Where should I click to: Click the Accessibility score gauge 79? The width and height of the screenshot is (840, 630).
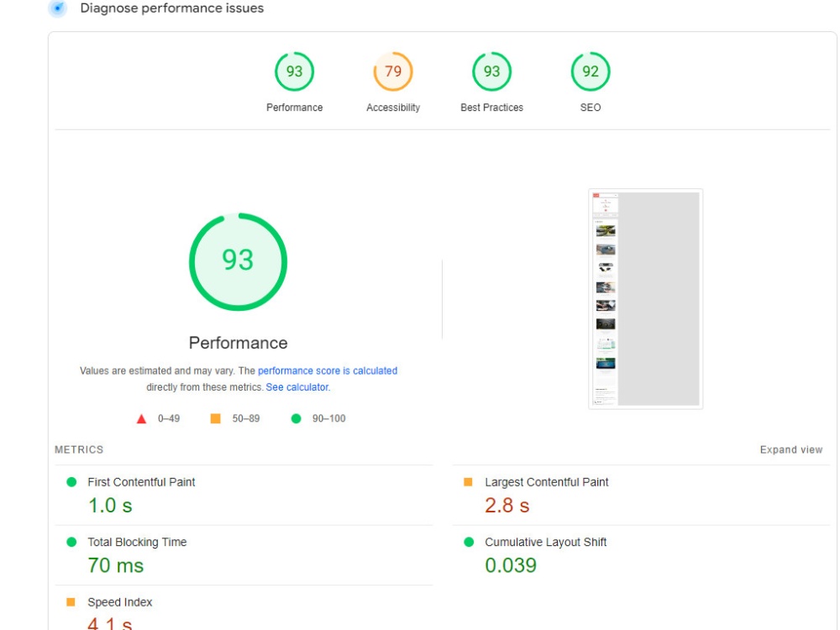pyautogui.click(x=392, y=71)
